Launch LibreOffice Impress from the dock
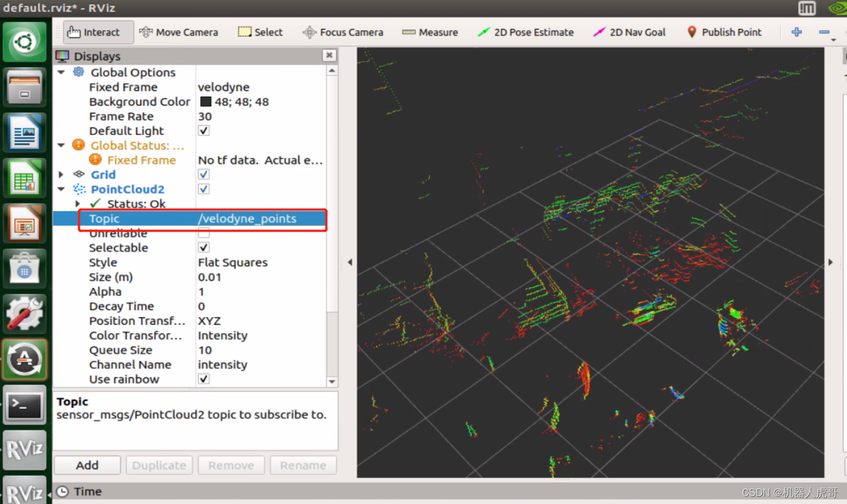Image resolution: width=847 pixels, height=504 pixels. click(24, 223)
